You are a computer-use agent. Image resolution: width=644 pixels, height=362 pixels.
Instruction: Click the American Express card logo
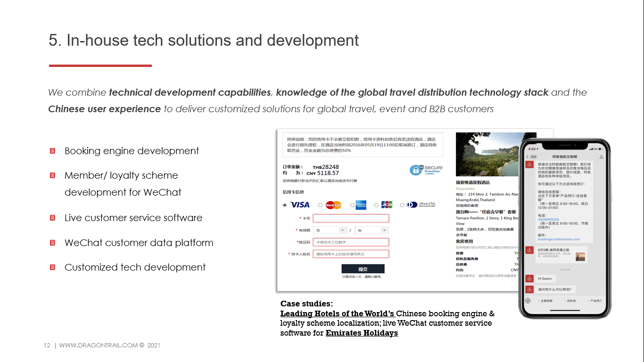click(361, 205)
